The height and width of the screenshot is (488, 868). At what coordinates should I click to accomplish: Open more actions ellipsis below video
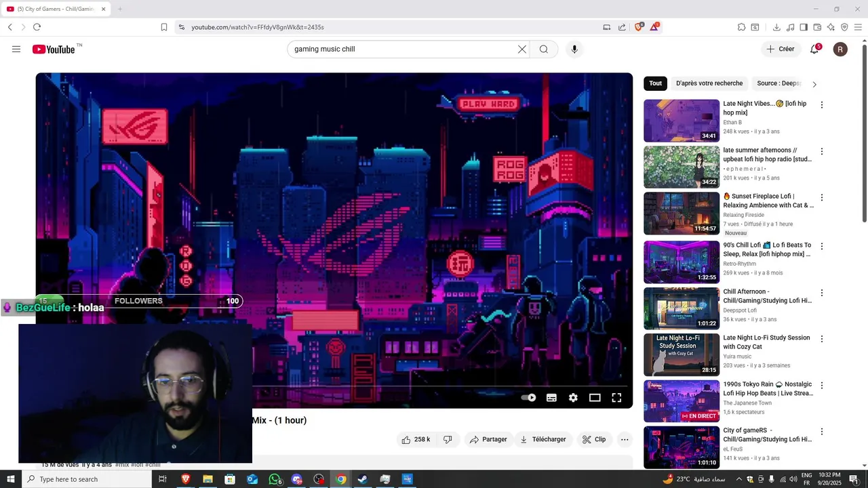coord(625,439)
